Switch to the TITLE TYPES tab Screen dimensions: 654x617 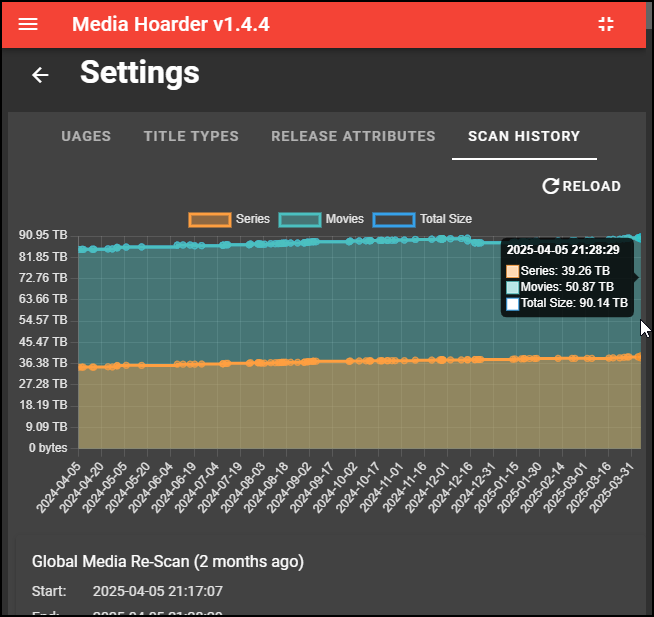[191, 136]
